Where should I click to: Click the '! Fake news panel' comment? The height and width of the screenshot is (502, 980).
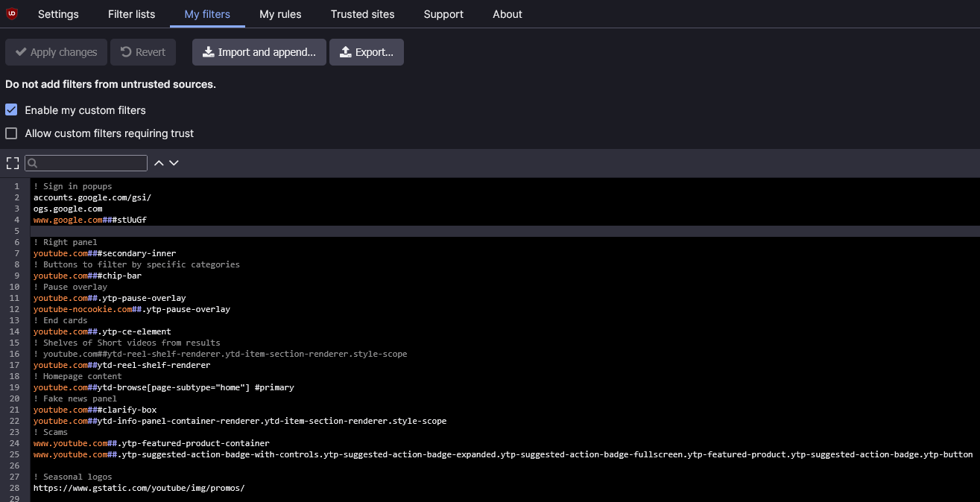click(75, 398)
